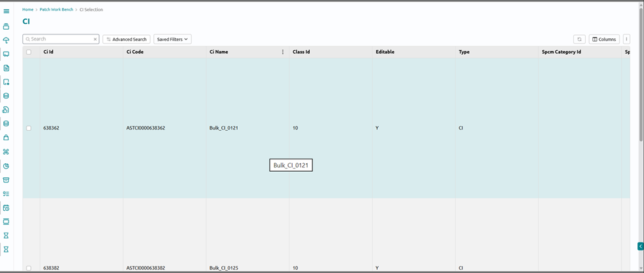Click the umbrella icon in the sidebar
Image resolution: width=644 pixels, height=273 pixels.
(6, 40)
